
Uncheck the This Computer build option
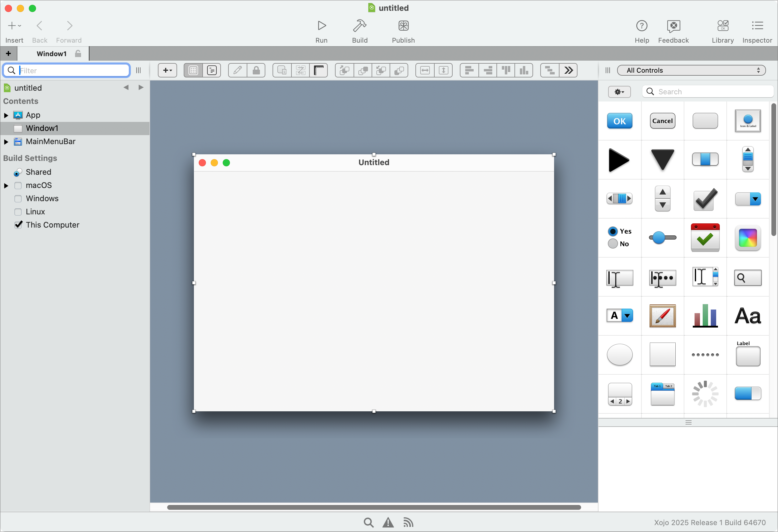point(18,225)
